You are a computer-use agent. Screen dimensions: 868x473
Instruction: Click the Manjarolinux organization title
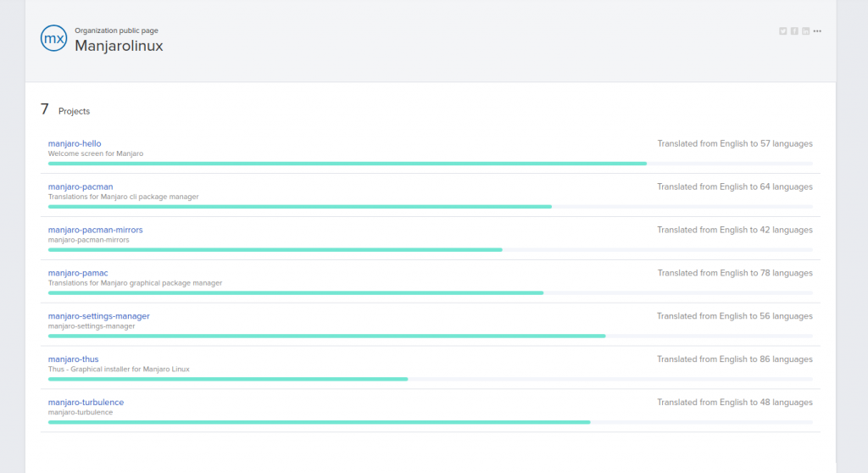pos(119,46)
